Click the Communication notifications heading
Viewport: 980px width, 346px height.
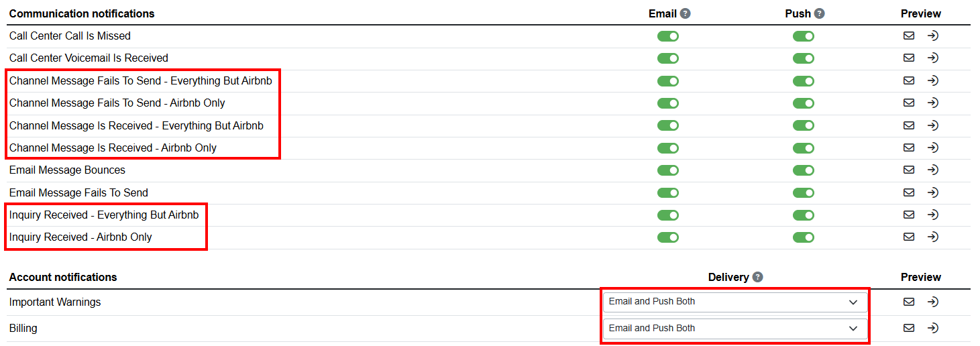click(82, 13)
